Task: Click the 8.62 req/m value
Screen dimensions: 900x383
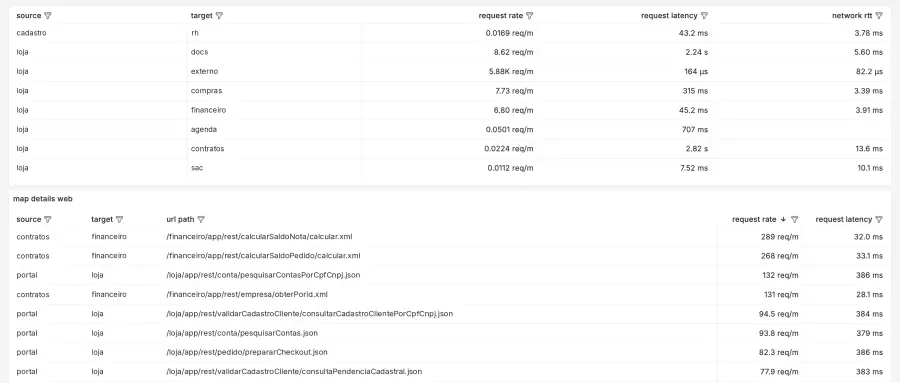Action: [x=513, y=52]
